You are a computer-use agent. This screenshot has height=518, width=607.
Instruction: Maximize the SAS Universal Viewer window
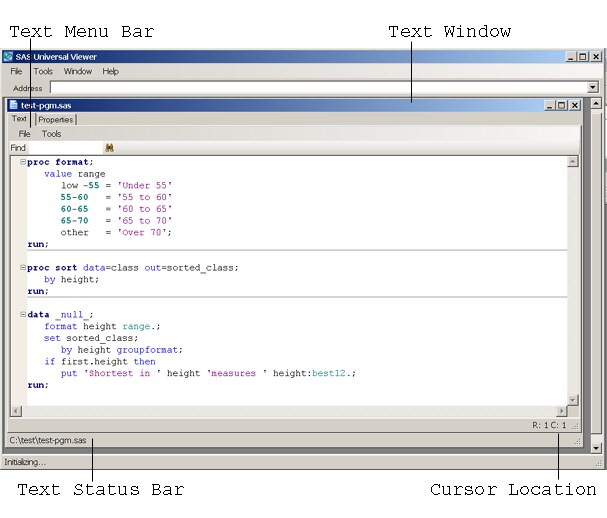(x=583, y=57)
